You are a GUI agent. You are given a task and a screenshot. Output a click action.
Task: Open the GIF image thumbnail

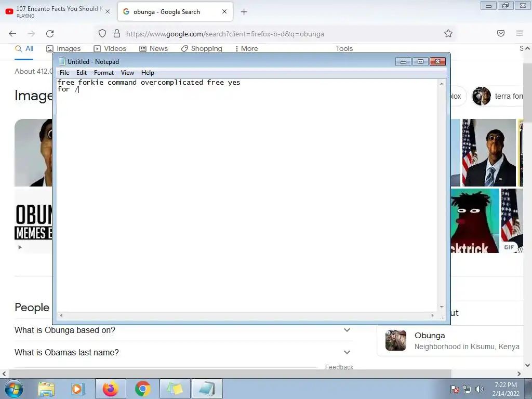[x=512, y=221]
